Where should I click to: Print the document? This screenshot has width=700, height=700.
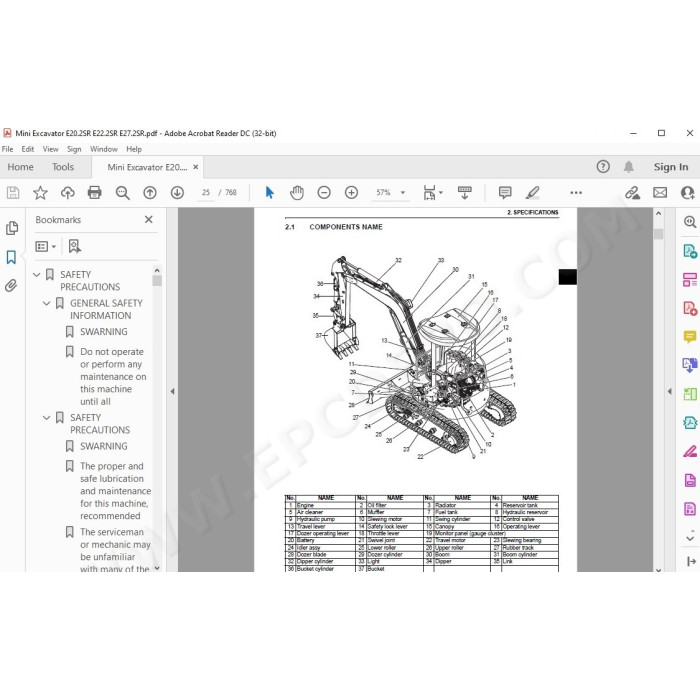click(x=95, y=193)
